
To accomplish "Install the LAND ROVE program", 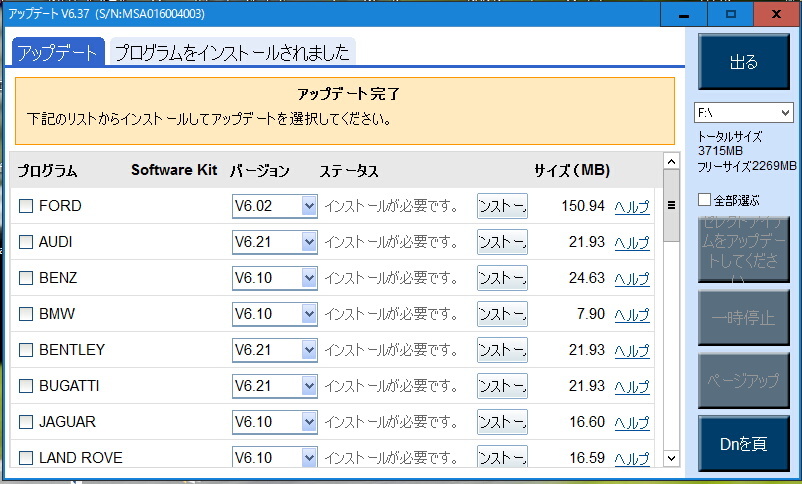I will point(502,456).
